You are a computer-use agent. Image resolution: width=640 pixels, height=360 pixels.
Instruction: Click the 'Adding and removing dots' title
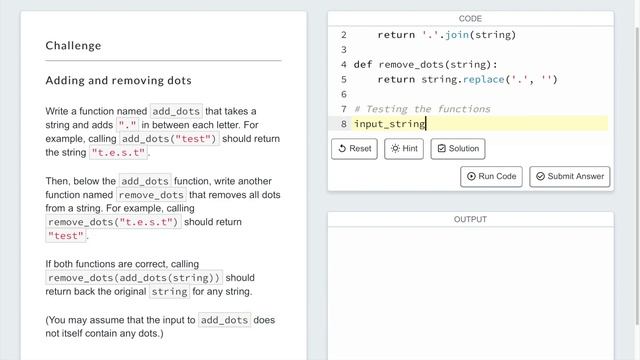point(118,80)
